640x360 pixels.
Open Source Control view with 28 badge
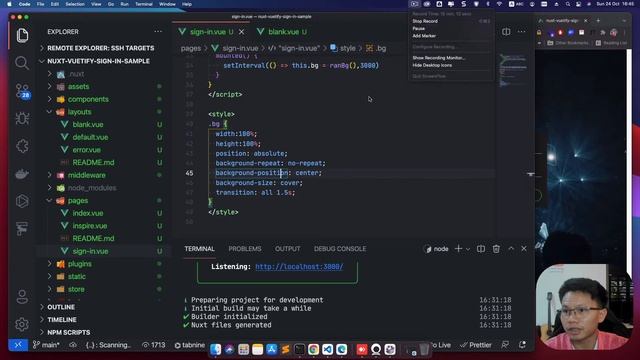click(22, 91)
